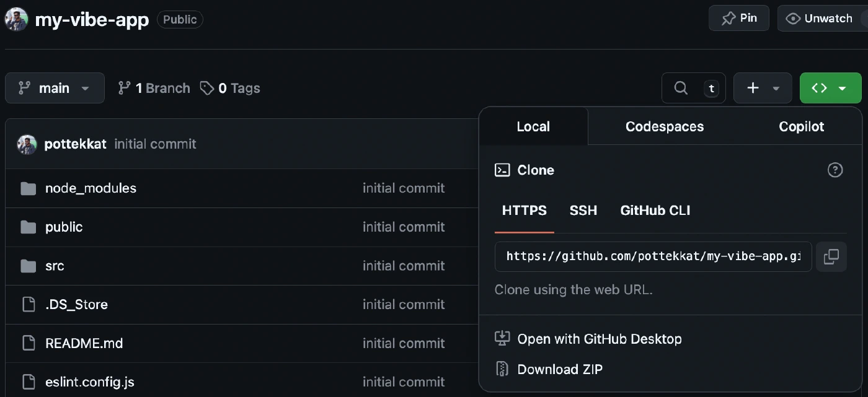Click initial commit message for eslint.config.js row

click(x=404, y=382)
